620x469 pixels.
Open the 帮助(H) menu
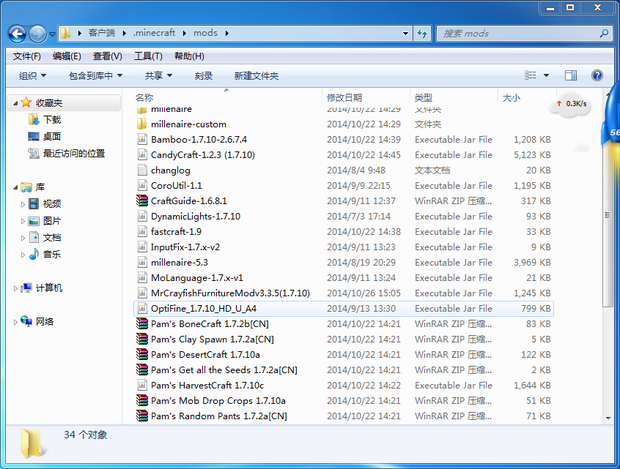click(189, 56)
